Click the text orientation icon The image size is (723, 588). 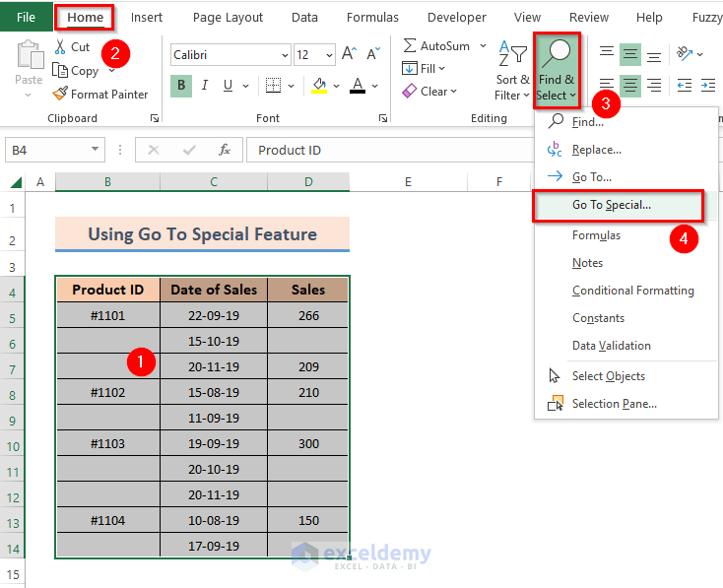685,53
